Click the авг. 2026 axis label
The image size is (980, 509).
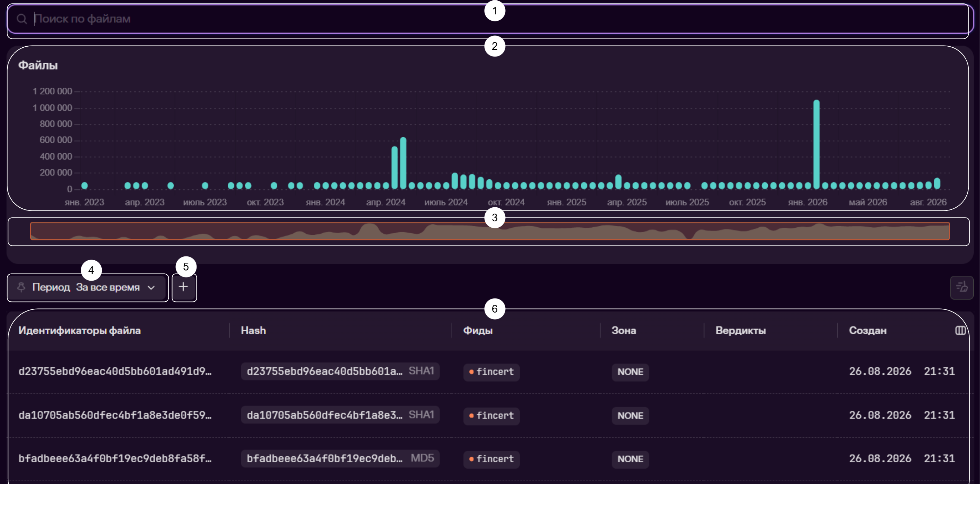coord(928,202)
